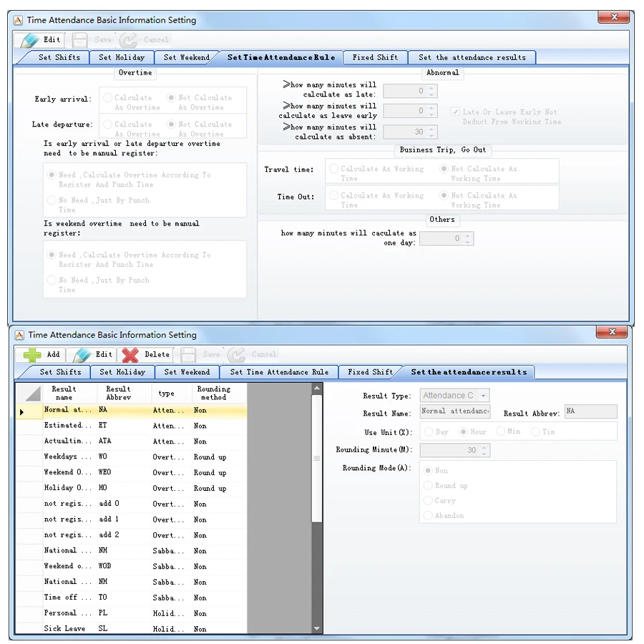Open Set Shifts tab in top window
644x644 pixels.
point(59,57)
